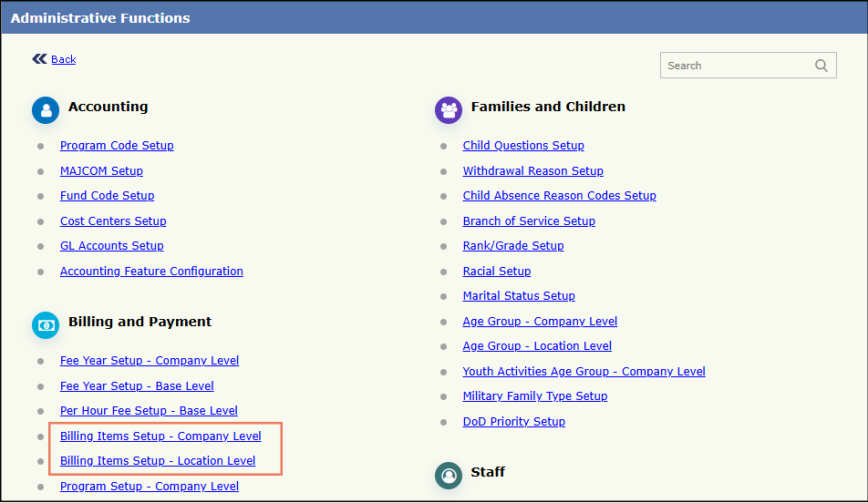The height and width of the screenshot is (503, 868).
Task: Click the Families and Children heading
Action: coord(548,107)
